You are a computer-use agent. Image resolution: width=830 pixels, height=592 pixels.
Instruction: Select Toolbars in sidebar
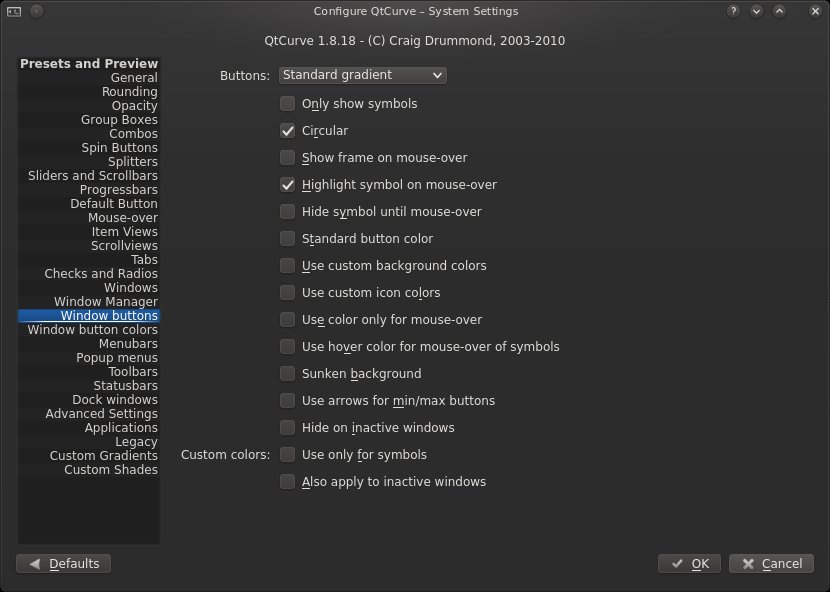tap(89, 372)
